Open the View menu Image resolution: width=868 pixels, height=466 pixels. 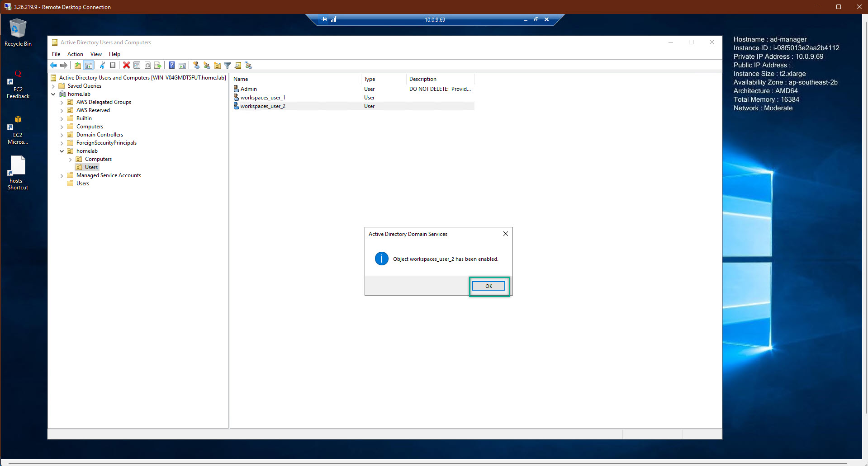point(96,54)
